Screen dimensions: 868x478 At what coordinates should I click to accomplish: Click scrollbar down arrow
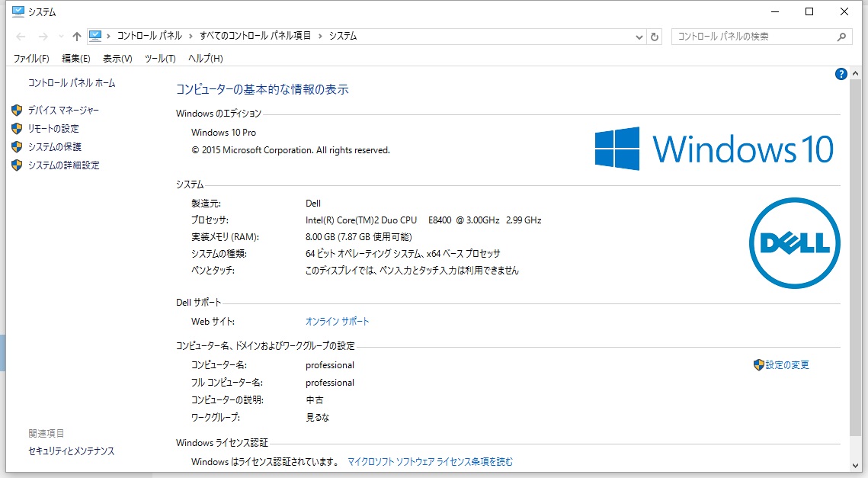point(855,466)
